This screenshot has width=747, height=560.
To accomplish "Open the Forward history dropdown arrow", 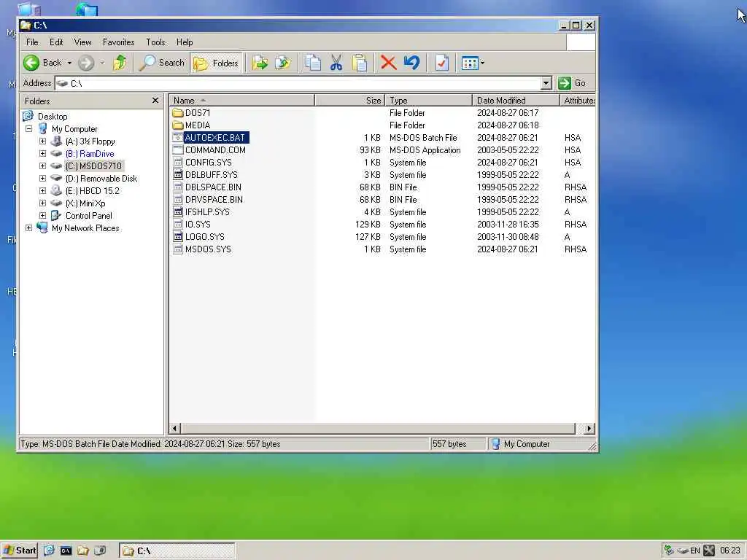I will 102,63.
